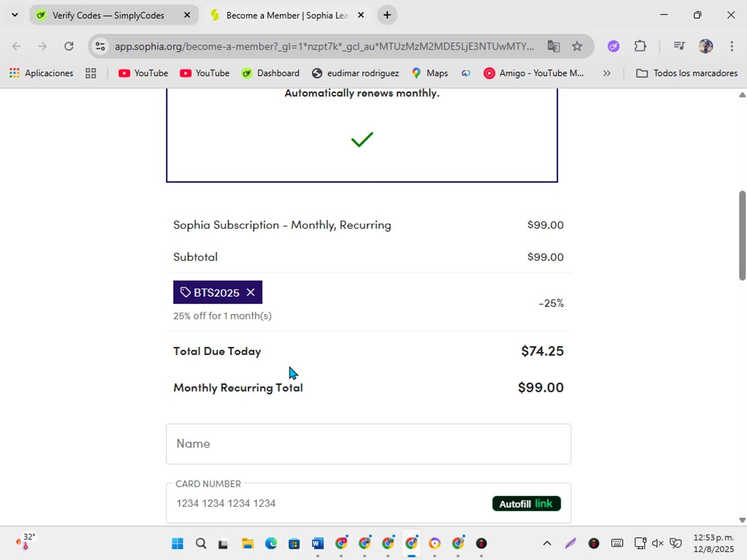Open a new browser tab
This screenshot has width=747, height=560.
[387, 15]
